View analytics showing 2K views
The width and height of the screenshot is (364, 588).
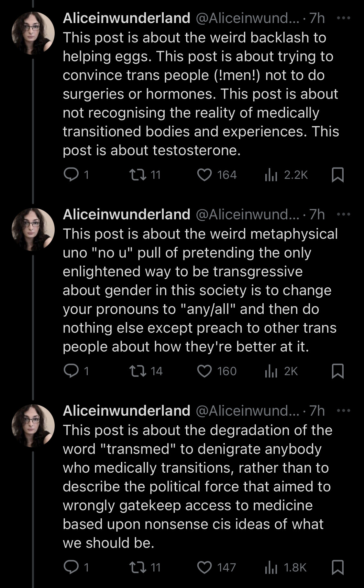270,371
